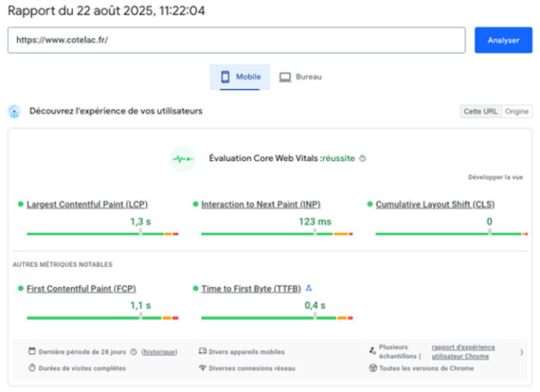Open the Largest Contentful Paint (LCP) link

87,205
